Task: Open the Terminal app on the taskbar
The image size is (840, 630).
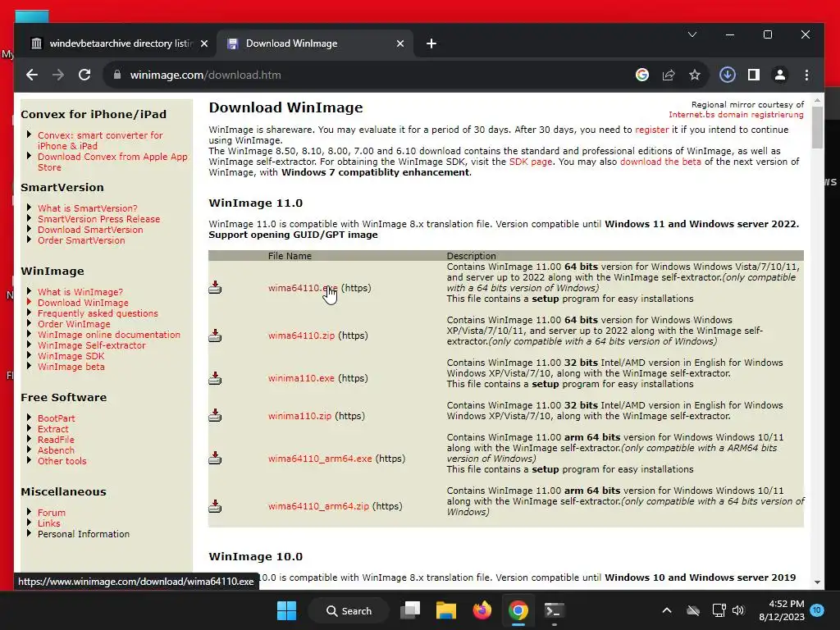Action: [554, 610]
